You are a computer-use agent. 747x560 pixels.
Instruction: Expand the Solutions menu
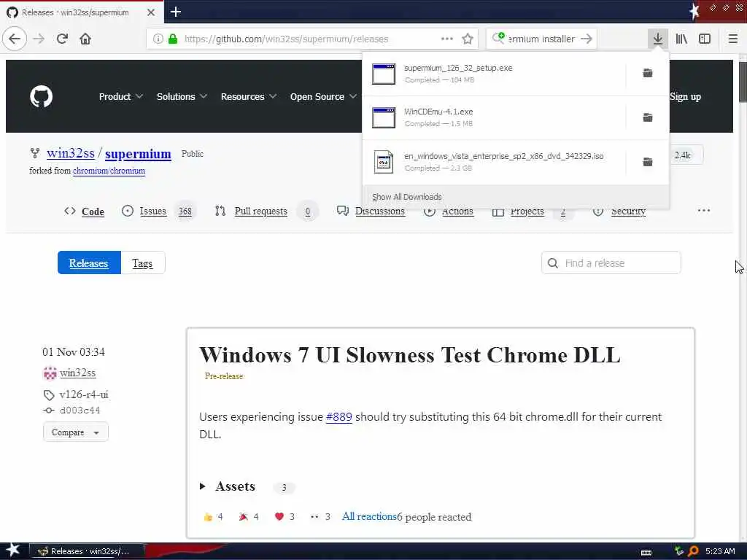(x=182, y=97)
